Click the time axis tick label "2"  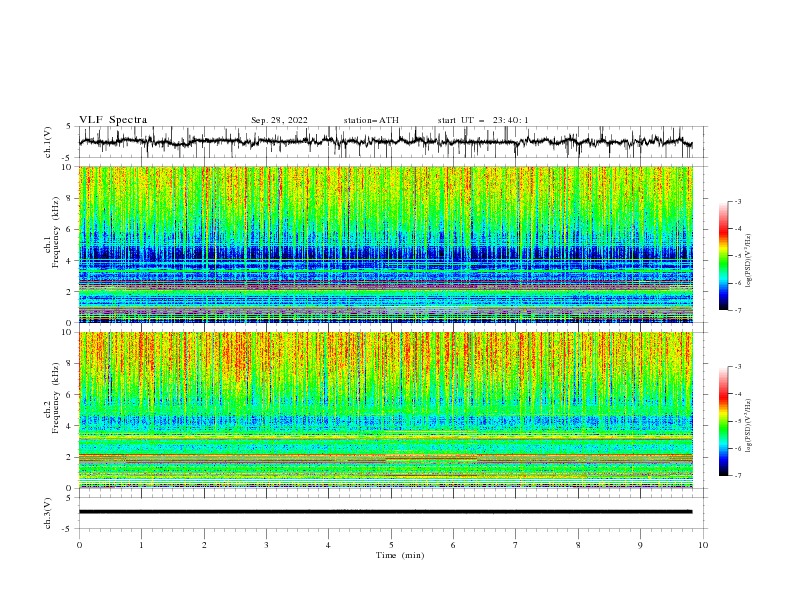click(x=204, y=545)
